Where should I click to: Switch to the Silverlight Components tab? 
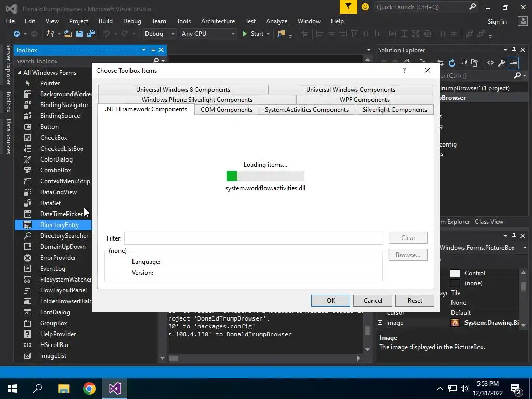click(x=394, y=110)
